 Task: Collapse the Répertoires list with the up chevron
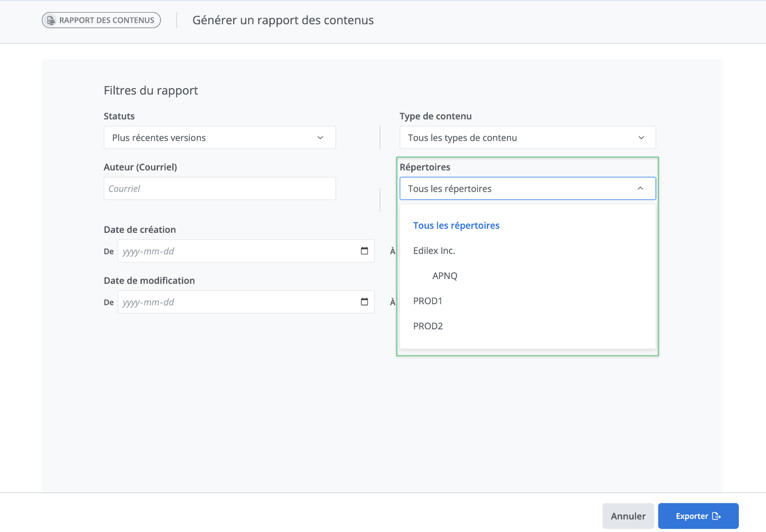(x=640, y=189)
